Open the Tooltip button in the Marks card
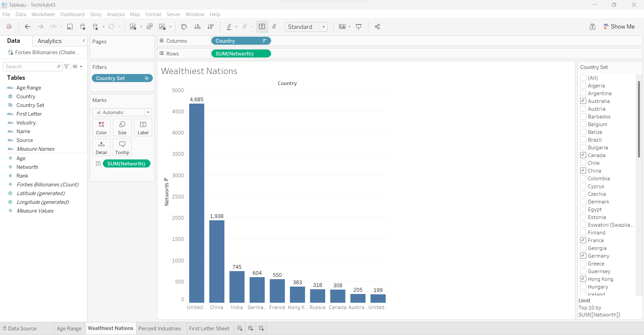The height and width of the screenshot is (335, 644). coord(122,148)
